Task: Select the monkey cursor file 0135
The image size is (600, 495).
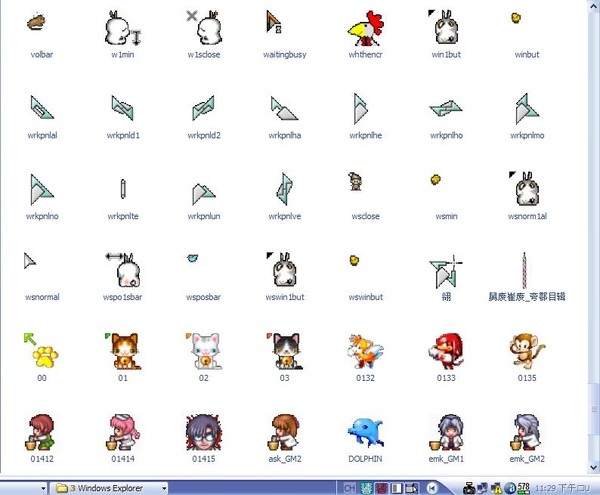Action: coord(527,351)
